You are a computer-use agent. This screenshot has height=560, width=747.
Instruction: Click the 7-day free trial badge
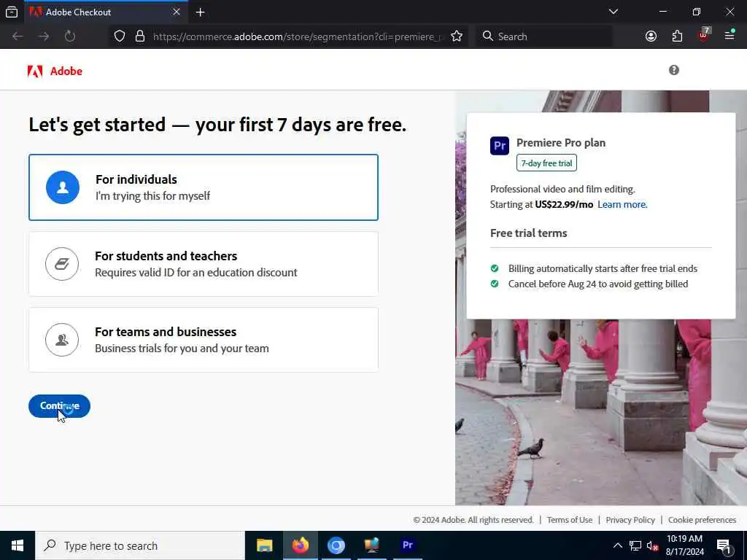(546, 163)
